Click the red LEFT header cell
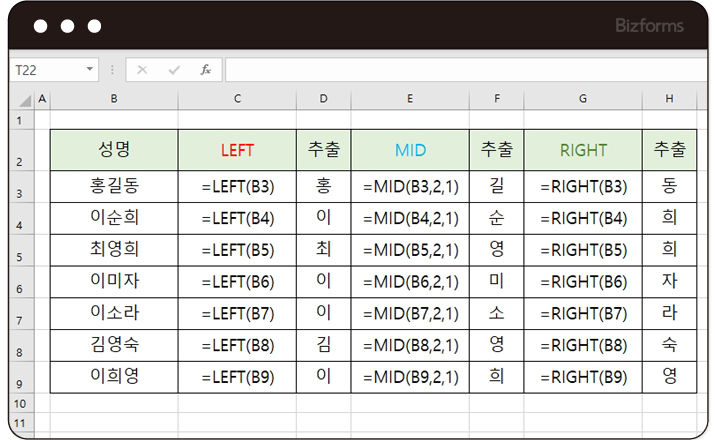 tap(237, 151)
